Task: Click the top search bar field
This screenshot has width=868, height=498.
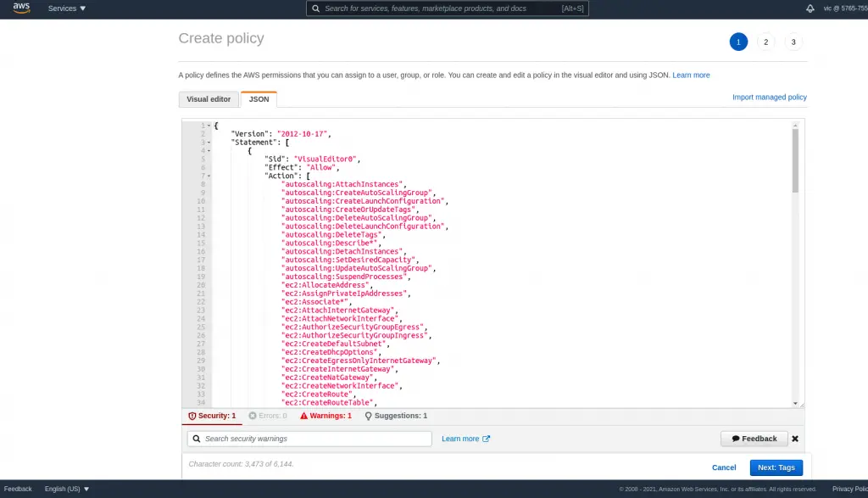Action: 448,8
